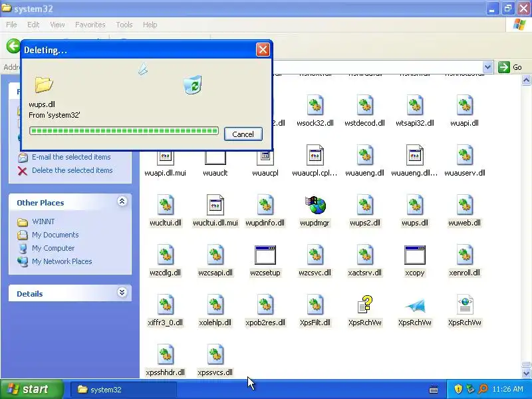The width and height of the screenshot is (532, 399).
Task: Click the green Back navigation button
Action: [x=13, y=46]
